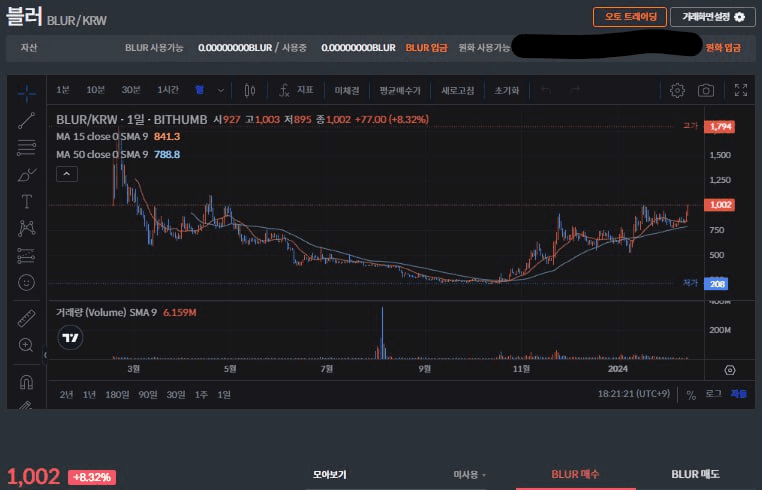Open 거래화면설정 trade screen settings
The height and width of the screenshot is (490, 762).
point(713,17)
